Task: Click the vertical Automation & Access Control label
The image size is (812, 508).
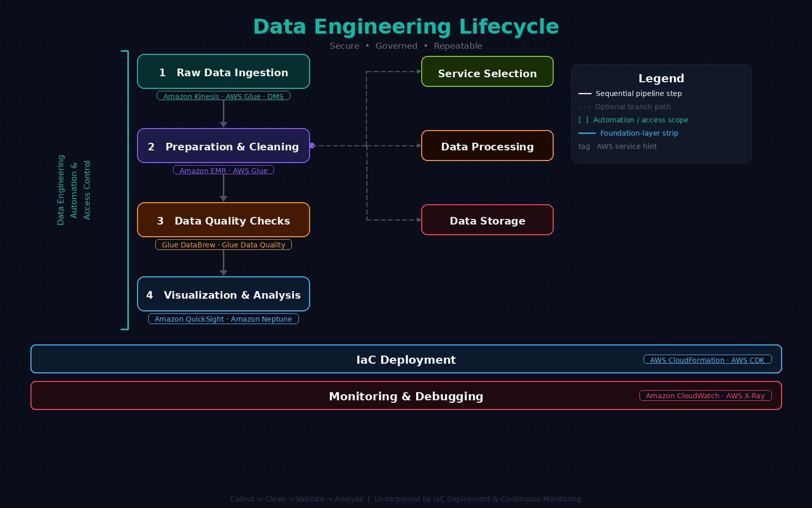Action: click(74, 190)
